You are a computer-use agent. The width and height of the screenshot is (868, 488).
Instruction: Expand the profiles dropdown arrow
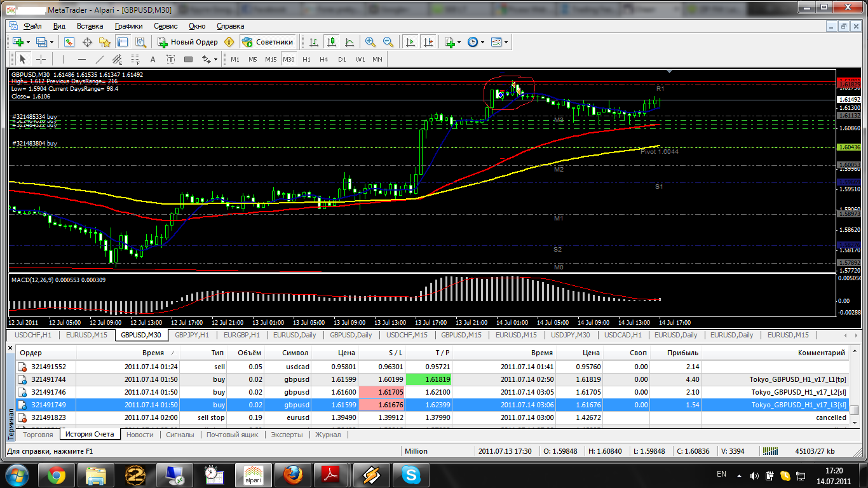pos(52,42)
